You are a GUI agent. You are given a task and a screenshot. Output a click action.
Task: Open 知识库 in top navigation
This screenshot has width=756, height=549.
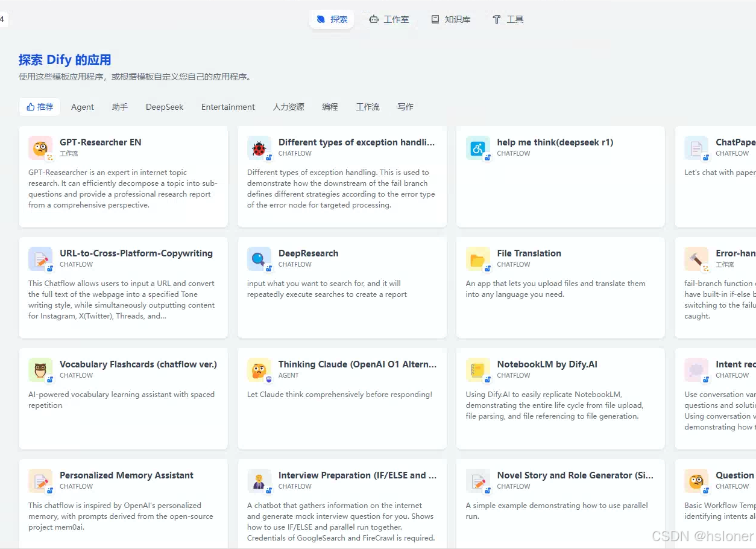tap(451, 19)
